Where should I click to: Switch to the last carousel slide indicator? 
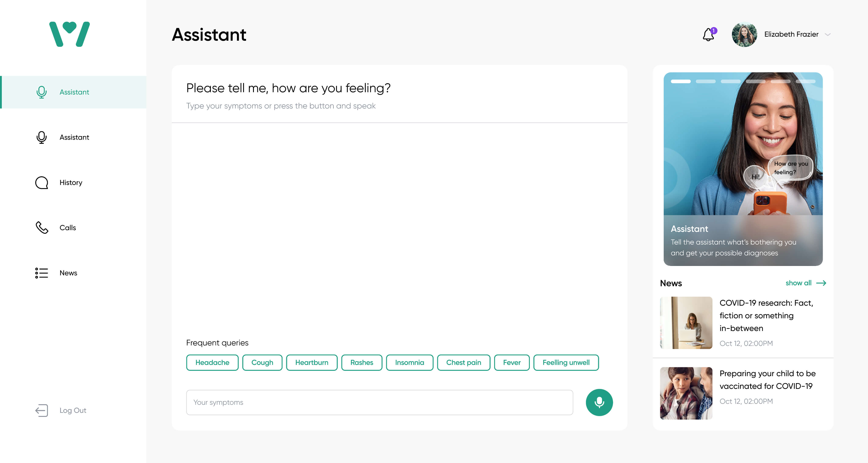click(805, 82)
